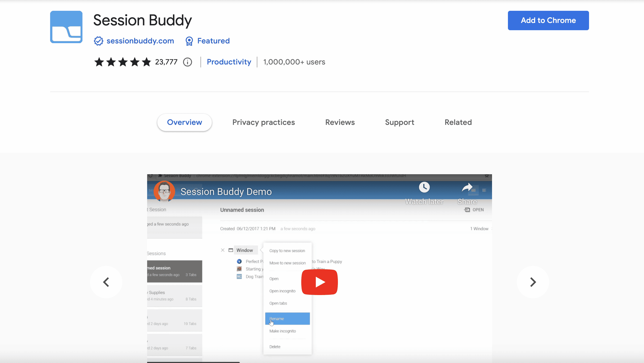Click the verified publisher badge icon

[98, 41]
